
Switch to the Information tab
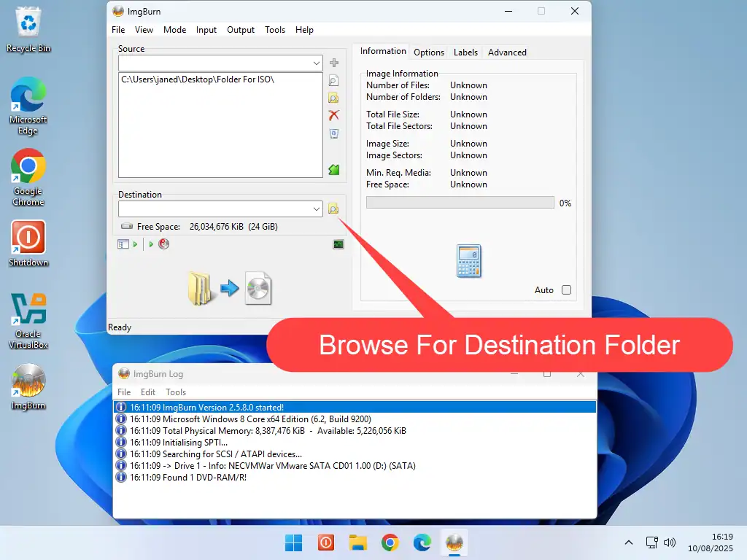[x=383, y=51]
